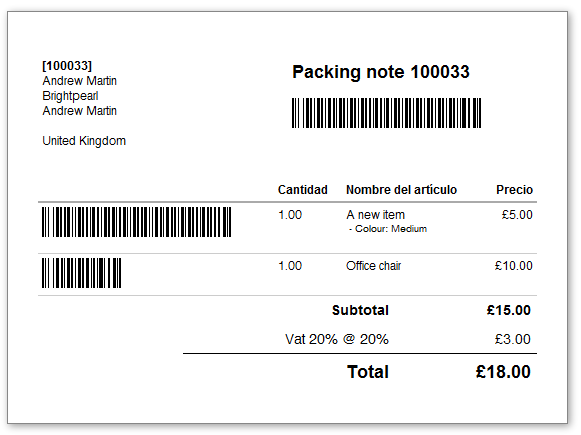Click the Nombre del artículo column header

401,190
